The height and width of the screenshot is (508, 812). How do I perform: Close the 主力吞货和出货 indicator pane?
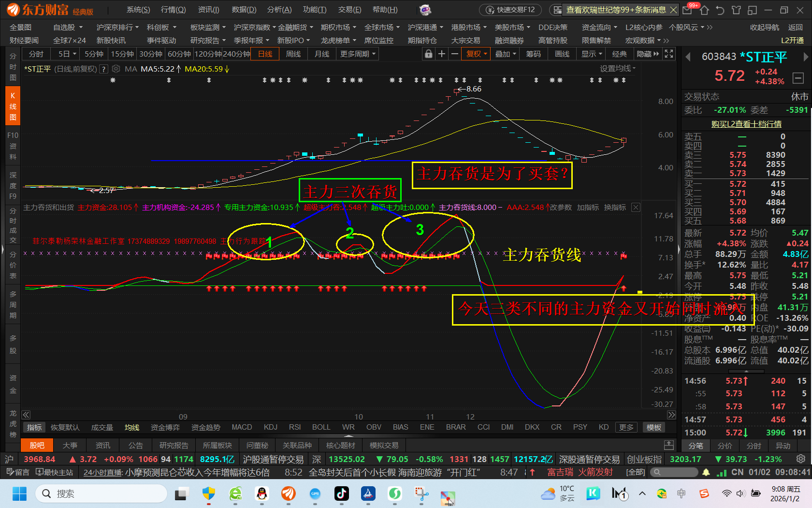tap(636, 208)
